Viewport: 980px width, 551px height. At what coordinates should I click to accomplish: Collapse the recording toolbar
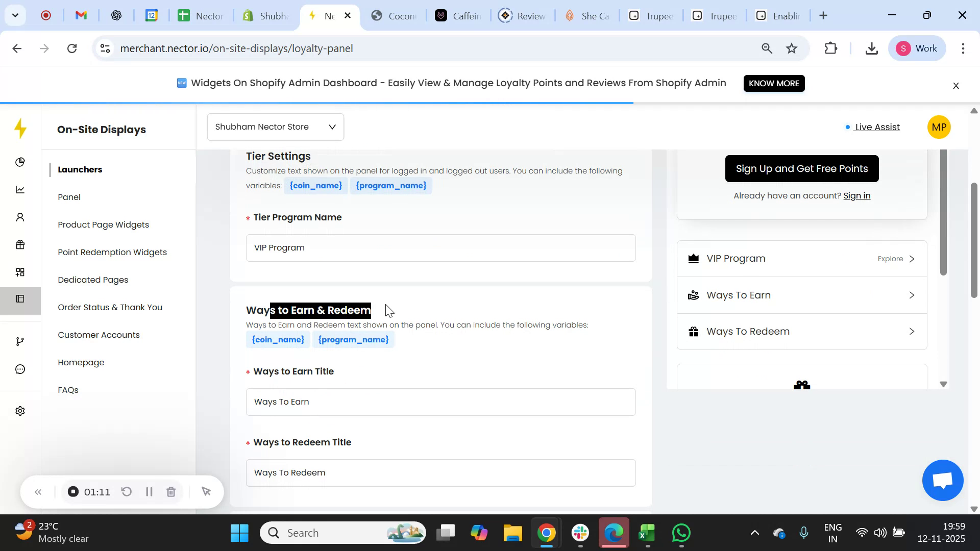click(x=38, y=491)
